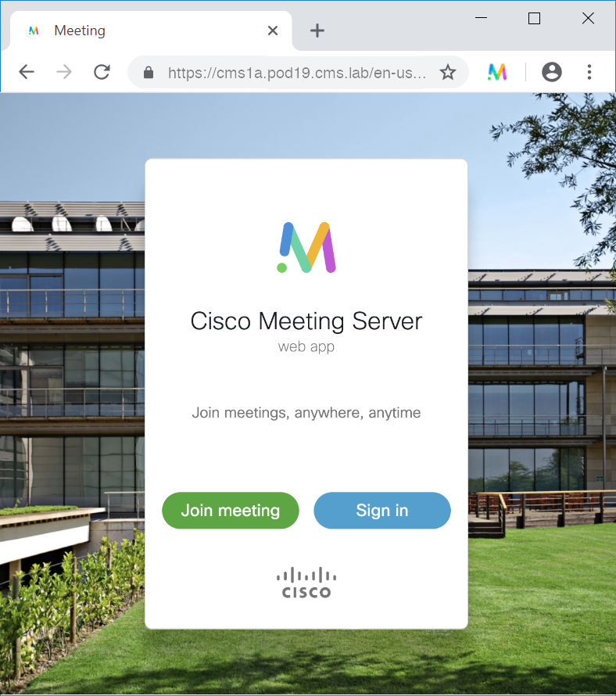The height and width of the screenshot is (696, 616).
Task: Click the colorful M logo in the card
Action: pyautogui.click(x=306, y=247)
